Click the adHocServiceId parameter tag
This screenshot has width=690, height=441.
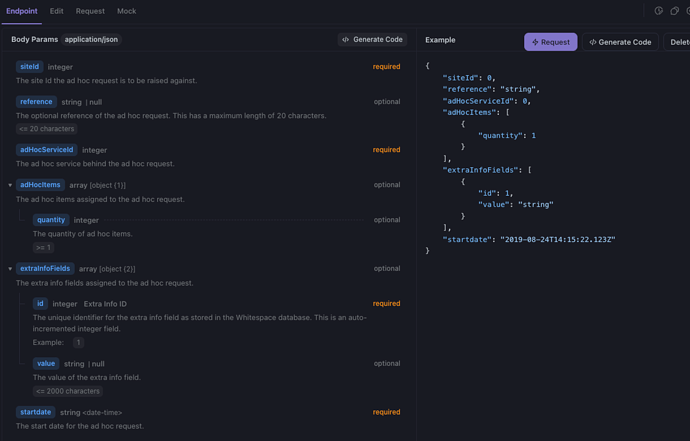click(46, 150)
